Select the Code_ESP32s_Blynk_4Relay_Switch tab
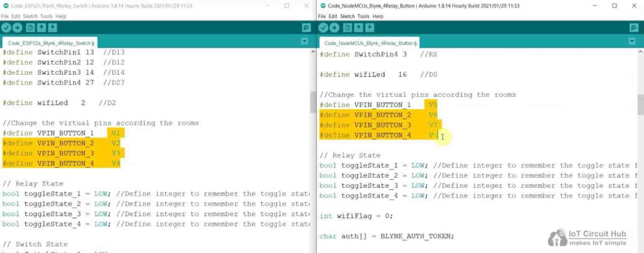 click(50, 43)
